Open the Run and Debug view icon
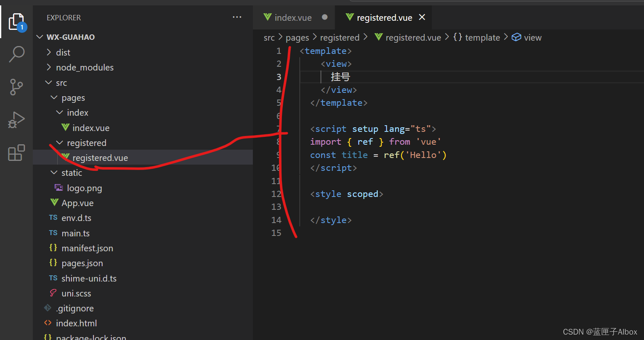Screen dimensions: 644x340 point(17,120)
